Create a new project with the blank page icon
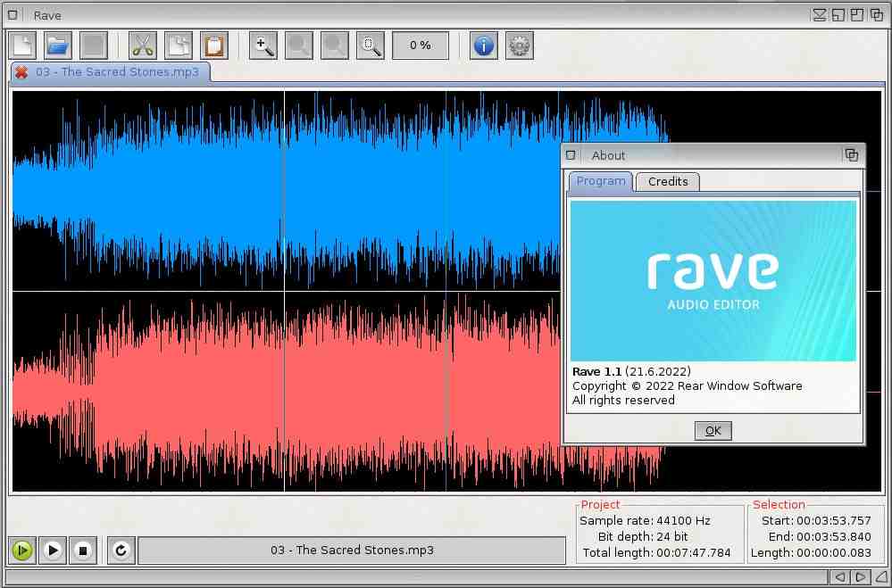Viewport: 892px width, 588px height. (x=22, y=45)
